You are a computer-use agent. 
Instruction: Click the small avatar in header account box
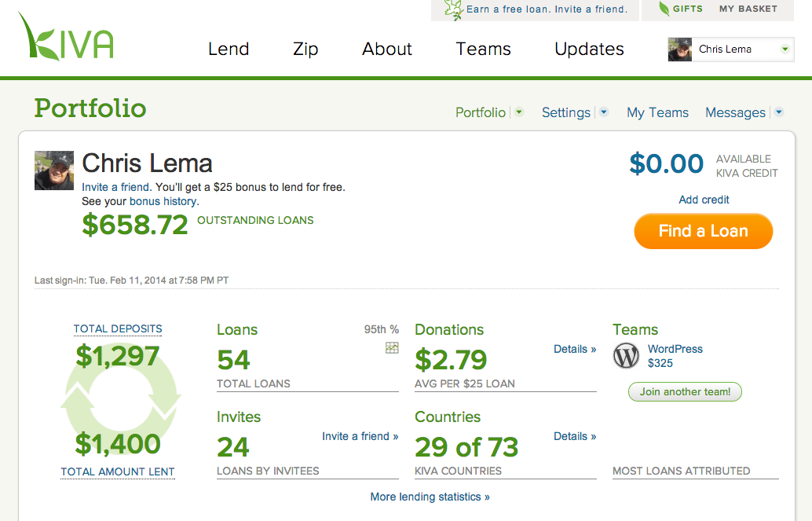point(679,50)
